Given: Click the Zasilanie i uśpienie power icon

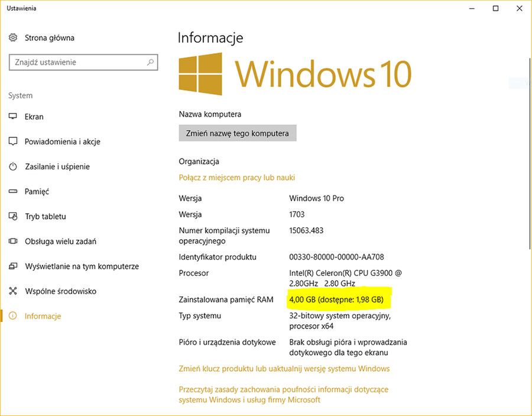Looking at the screenshot, I should click(x=13, y=166).
